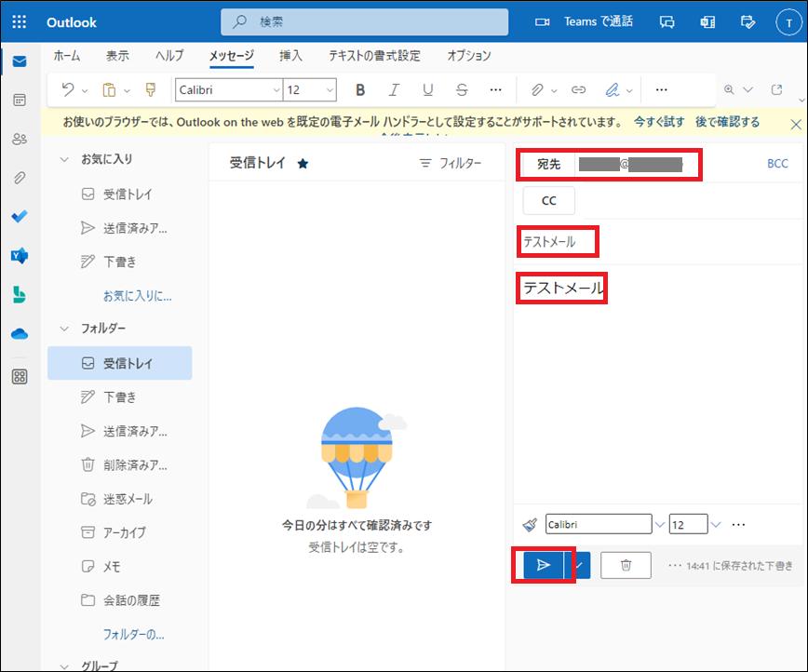Screen dimensions: 808x672
Task: Toggle italic formatting
Action: (394, 90)
